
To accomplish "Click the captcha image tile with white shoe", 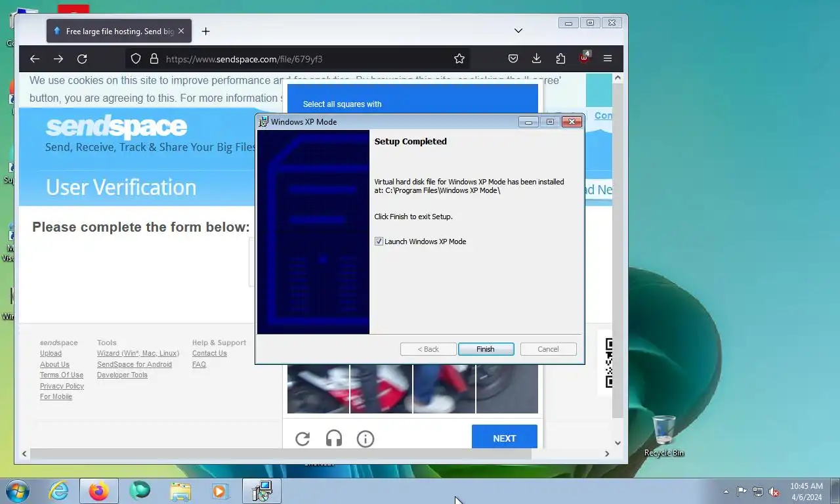I will point(444,390).
